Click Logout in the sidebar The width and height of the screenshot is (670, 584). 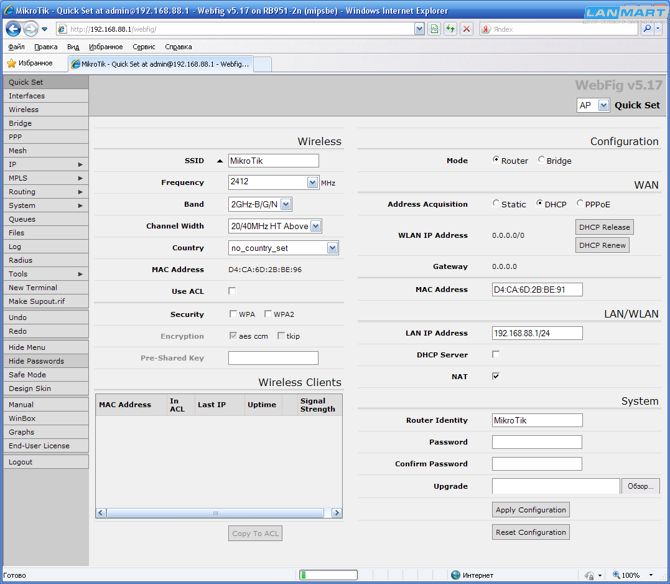[x=46, y=462]
